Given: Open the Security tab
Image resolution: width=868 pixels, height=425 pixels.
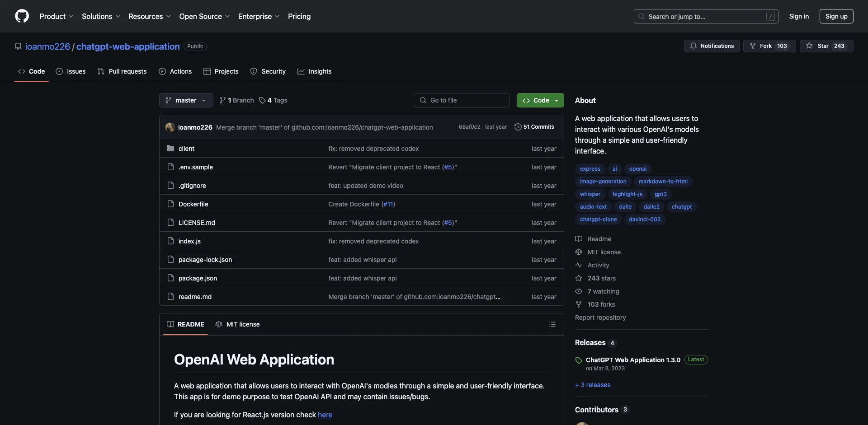Looking at the screenshot, I should [268, 71].
